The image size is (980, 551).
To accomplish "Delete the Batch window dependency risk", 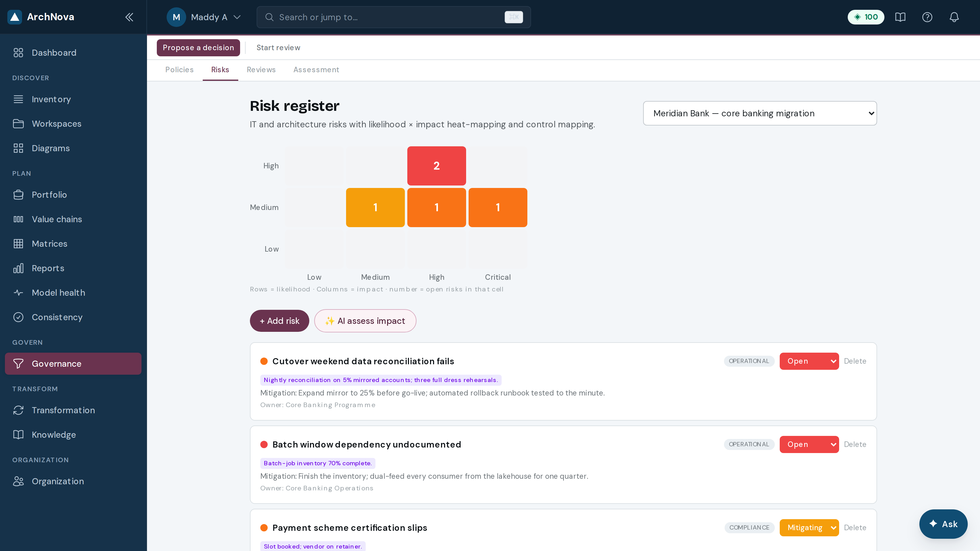I will tap(855, 444).
